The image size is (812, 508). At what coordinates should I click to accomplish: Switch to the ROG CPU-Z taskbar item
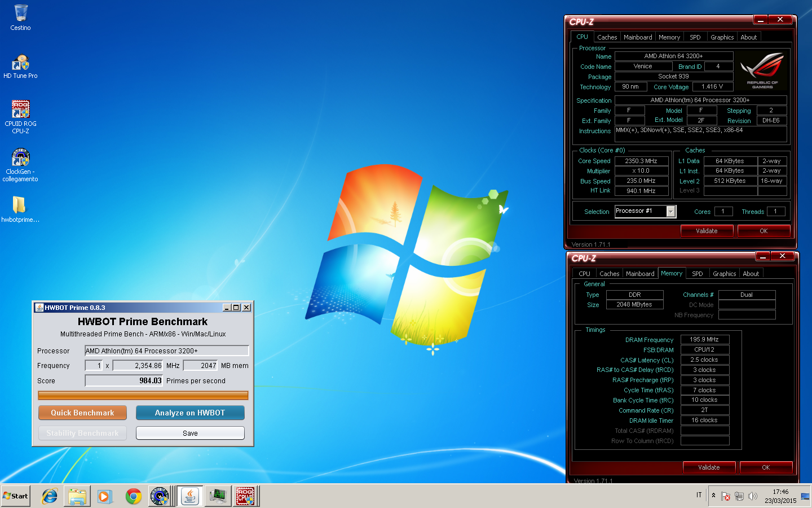pyautogui.click(x=245, y=496)
